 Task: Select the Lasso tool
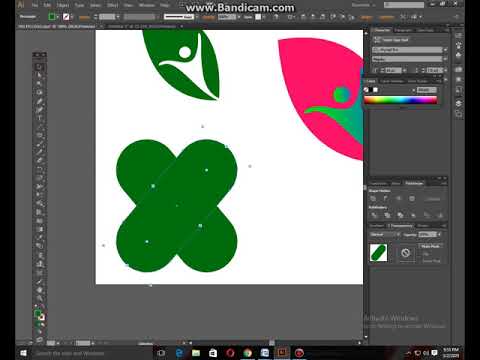[39, 92]
